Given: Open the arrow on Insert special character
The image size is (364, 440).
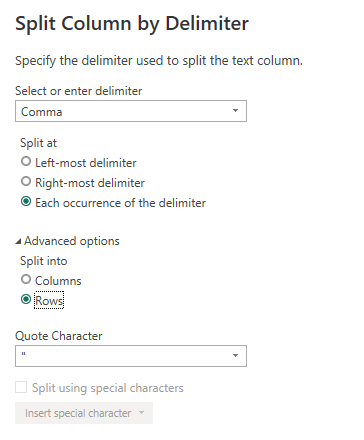Looking at the screenshot, I should [x=141, y=413].
